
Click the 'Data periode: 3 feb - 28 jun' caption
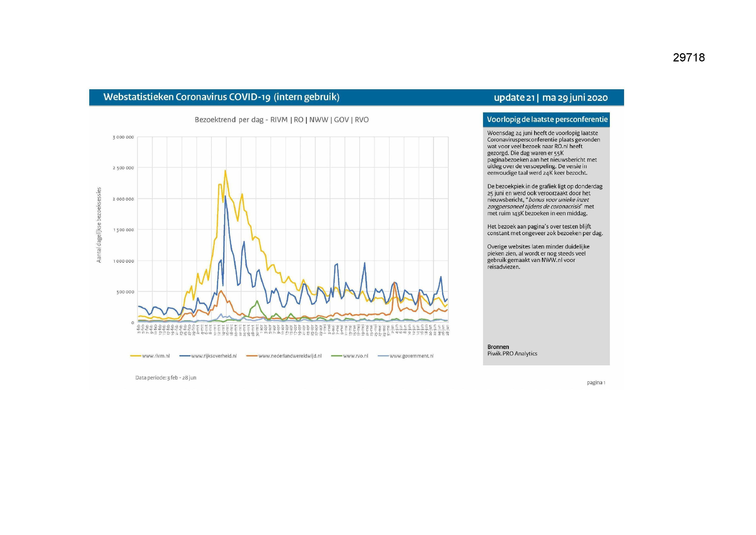coord(166,377)
